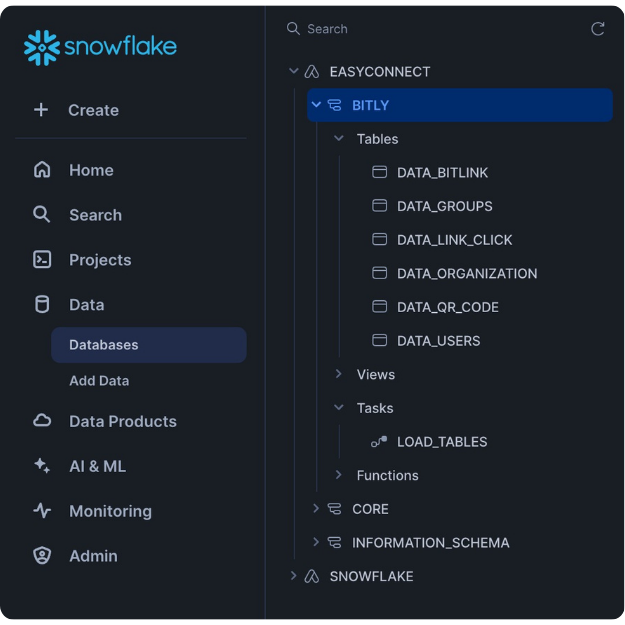Click the Snowflake logo

pos(100,47)
